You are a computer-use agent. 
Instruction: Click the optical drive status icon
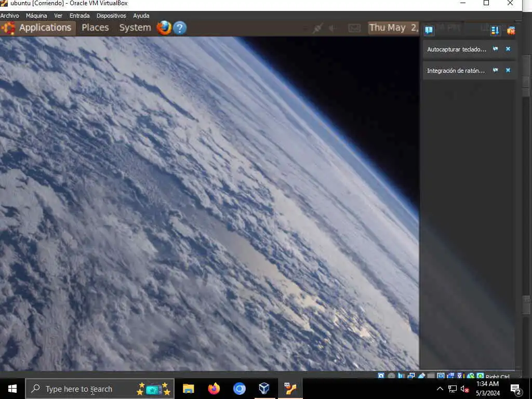(x=391, y=376)
